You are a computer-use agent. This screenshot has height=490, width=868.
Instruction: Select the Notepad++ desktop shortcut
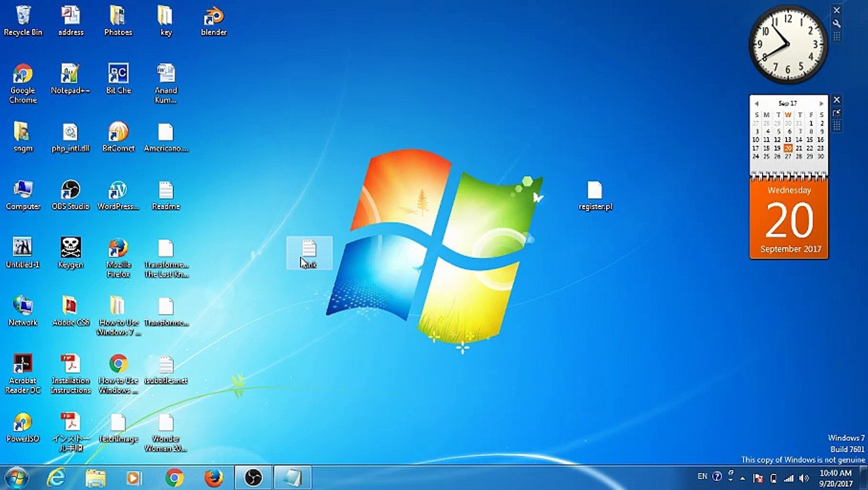point(70,79)
